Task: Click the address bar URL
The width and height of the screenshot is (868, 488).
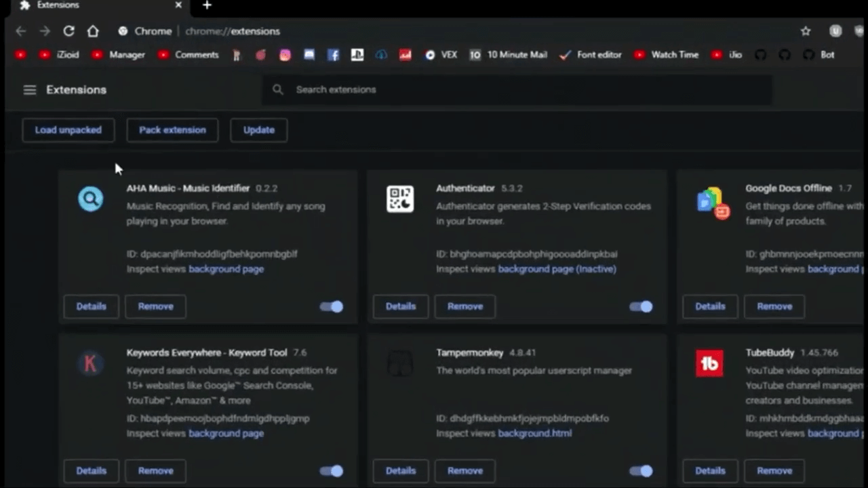Action: coord(232,31)
